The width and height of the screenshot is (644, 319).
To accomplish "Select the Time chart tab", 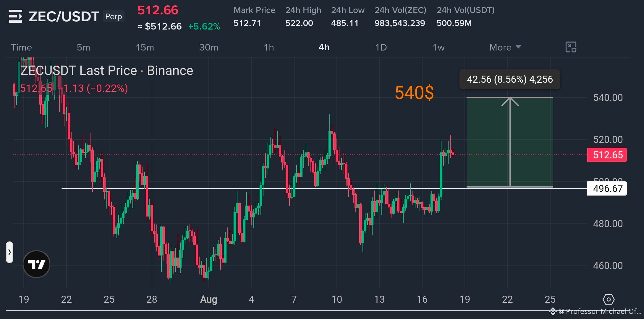I will click(21, 47).
